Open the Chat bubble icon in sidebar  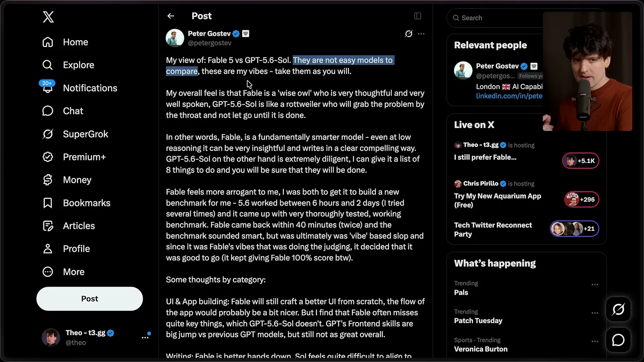coord(48,111)
